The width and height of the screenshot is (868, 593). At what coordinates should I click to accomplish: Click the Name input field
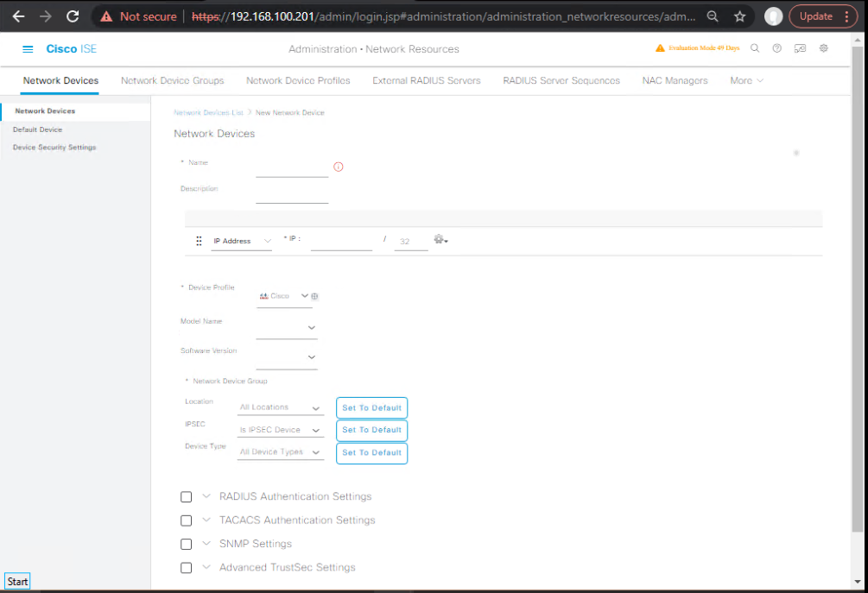pyautogui.click(x=292, y=168)
